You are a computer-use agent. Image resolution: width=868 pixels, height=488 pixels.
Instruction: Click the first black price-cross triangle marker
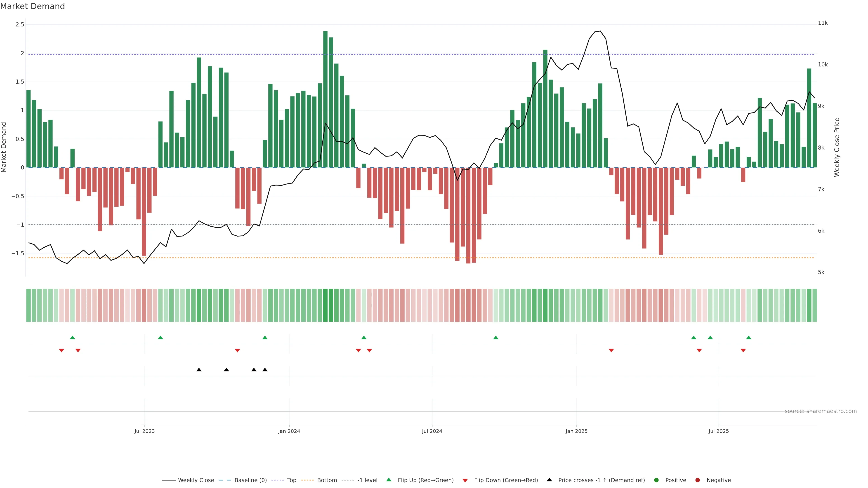tap(199, 370)
